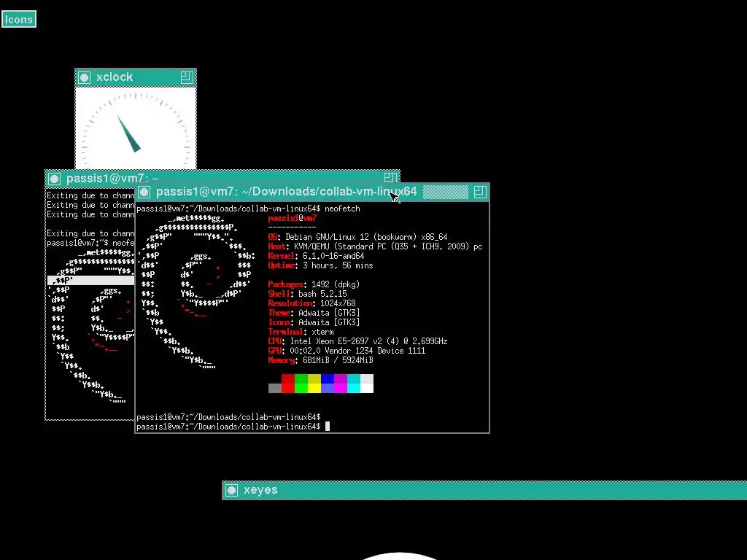Open window menu of collab-vm-linux64 terminal

coord(144,192)
